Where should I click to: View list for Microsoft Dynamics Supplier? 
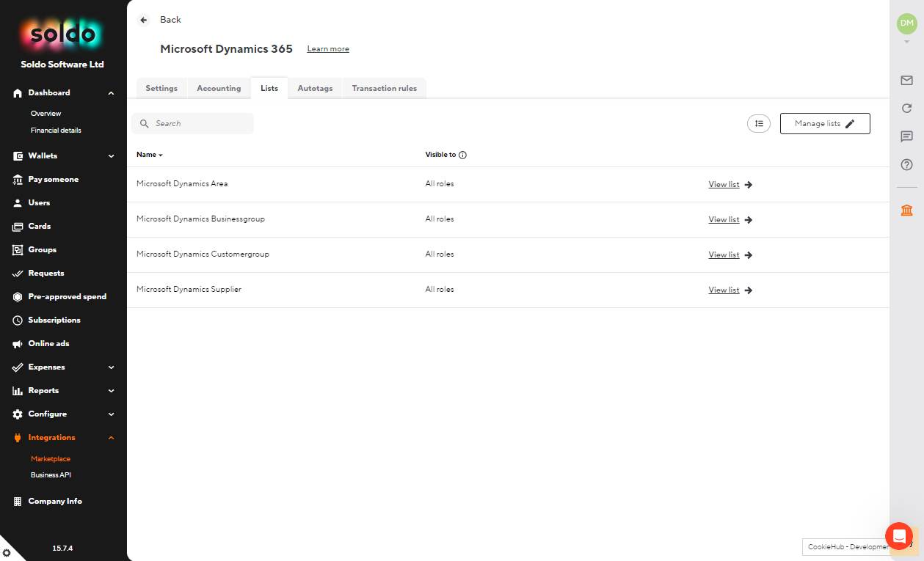click(x=730, y=290)
